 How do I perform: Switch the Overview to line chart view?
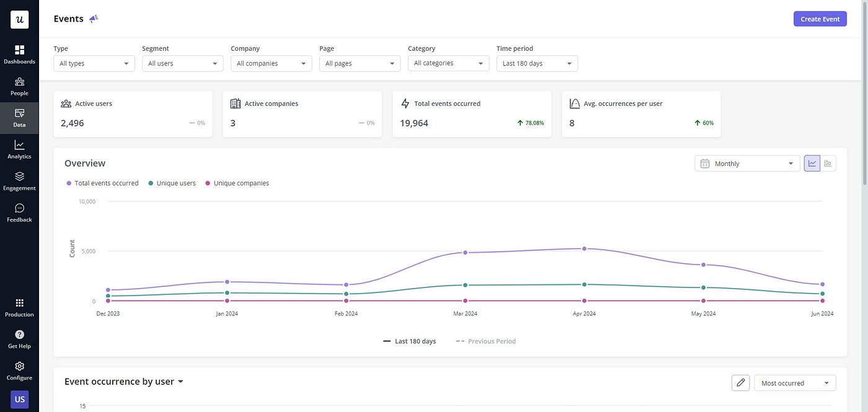(812, 164)
